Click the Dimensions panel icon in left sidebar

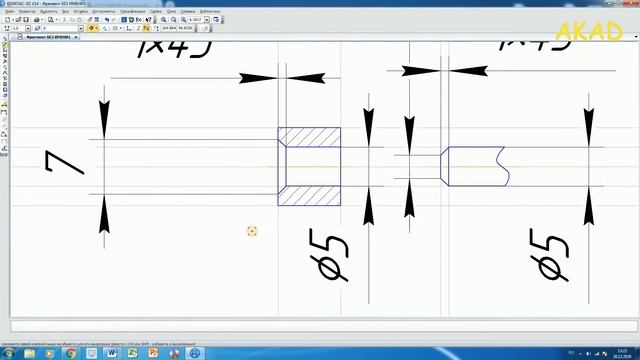tap(4, 50)
